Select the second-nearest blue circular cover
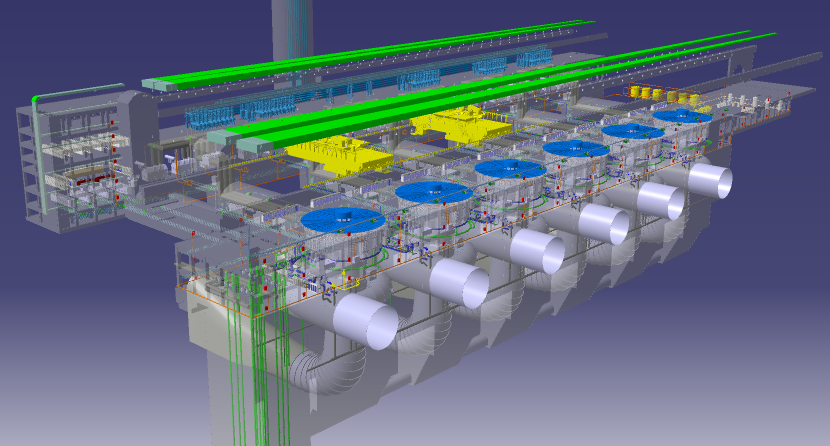This screenshot has height=446, width=830. pyautogui.click(x=434, y=191)
